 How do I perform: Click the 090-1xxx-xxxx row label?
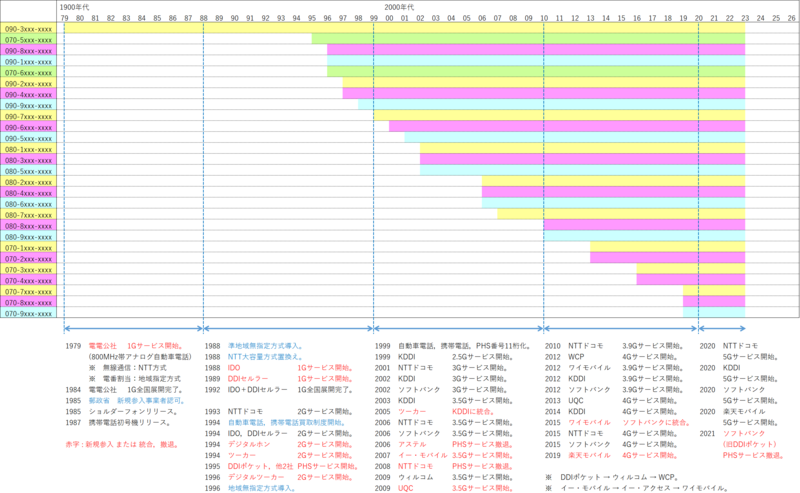click(29, 61)
